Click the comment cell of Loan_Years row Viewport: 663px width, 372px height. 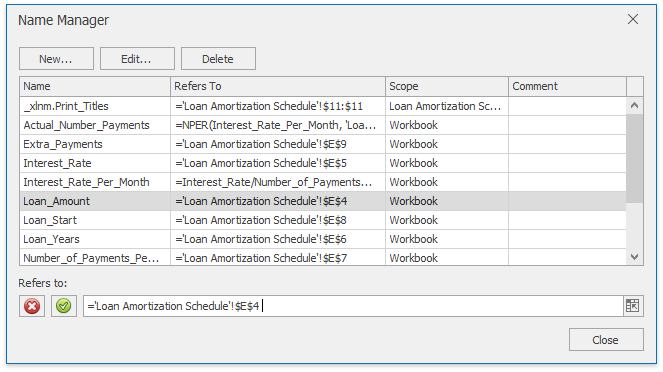click(x=567, y=239)
